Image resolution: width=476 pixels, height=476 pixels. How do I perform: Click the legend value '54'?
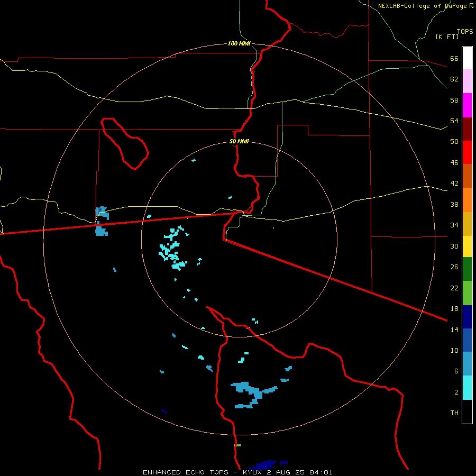(x=454, y=121)
